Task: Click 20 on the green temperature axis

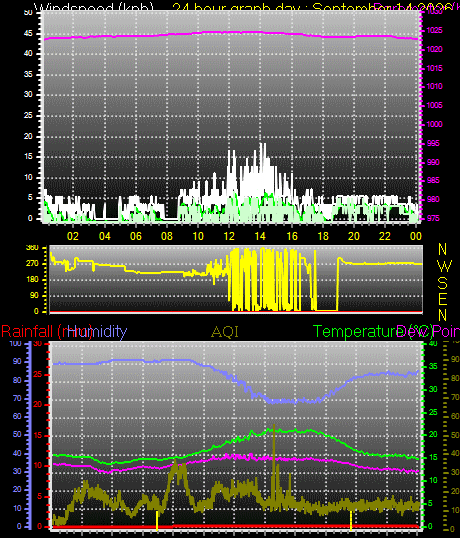Action: [x=433, y=434]
